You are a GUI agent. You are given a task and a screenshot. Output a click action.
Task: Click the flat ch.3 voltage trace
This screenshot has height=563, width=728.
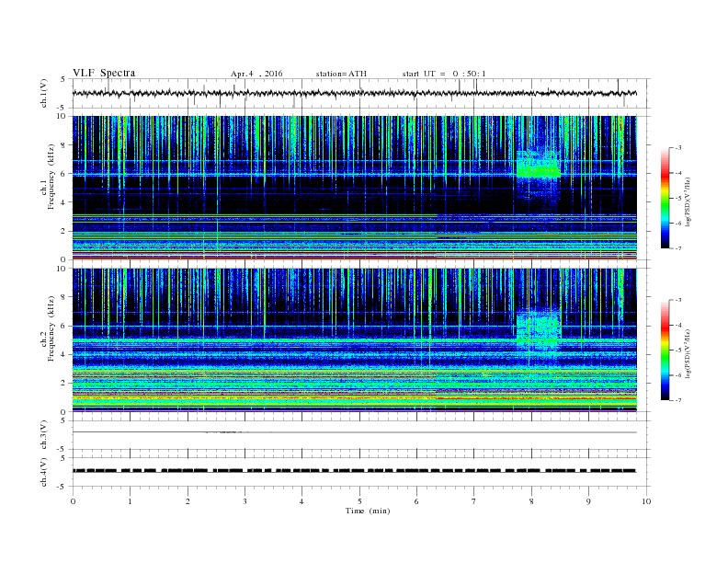[354, 432]
